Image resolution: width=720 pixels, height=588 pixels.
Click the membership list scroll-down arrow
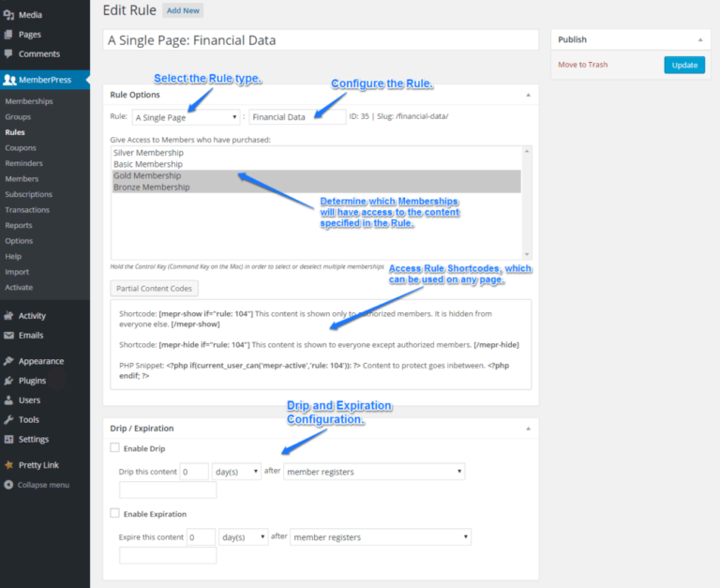pos(527,254)
